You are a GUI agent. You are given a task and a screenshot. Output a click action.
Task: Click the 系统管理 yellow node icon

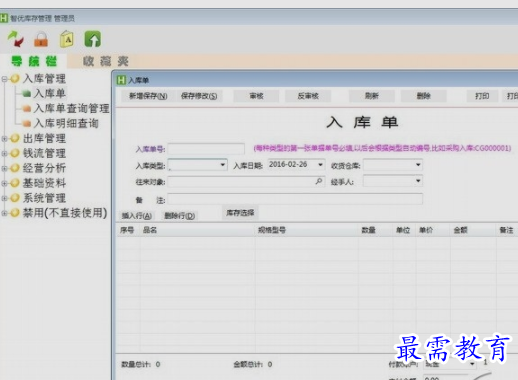(x=15, y=198)
